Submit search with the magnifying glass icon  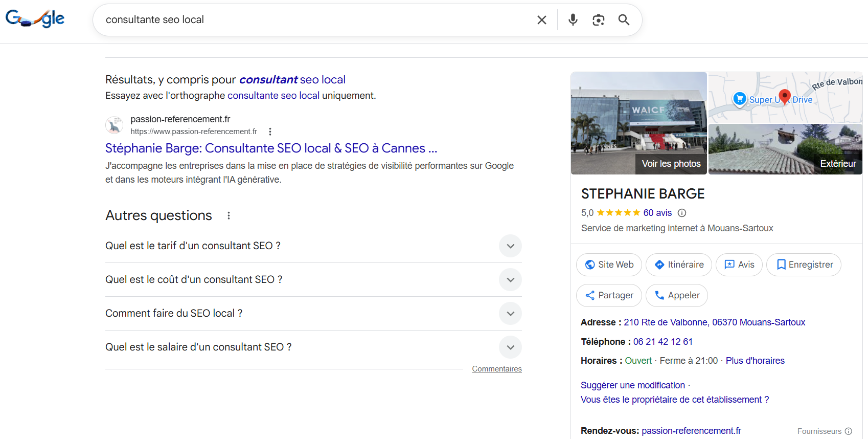pos(624,20)
